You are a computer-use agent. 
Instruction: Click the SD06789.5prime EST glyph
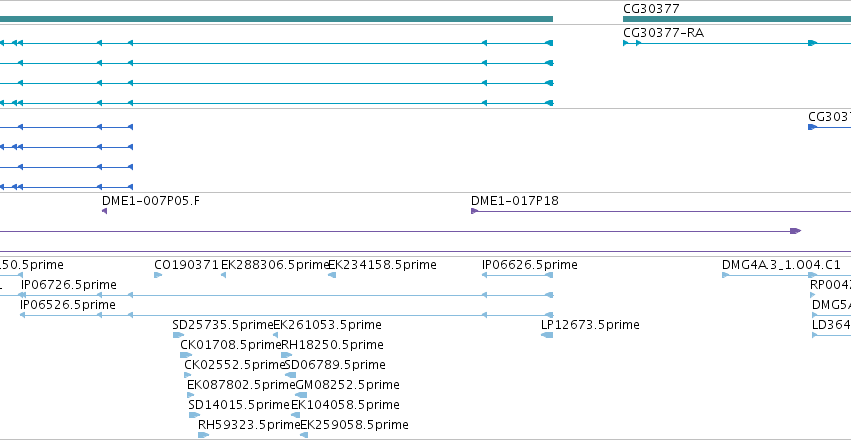pyautogui.click(x=290, y=375)
